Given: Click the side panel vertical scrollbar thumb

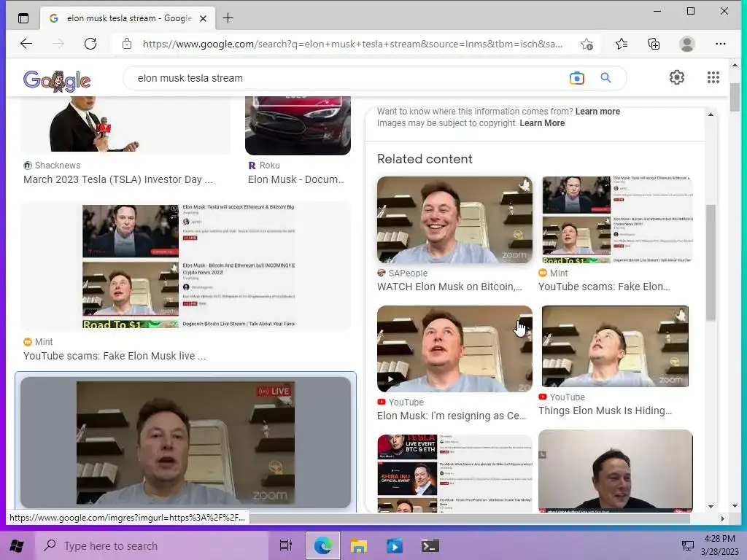Looking at the screenshot, I should coord(711,262).
